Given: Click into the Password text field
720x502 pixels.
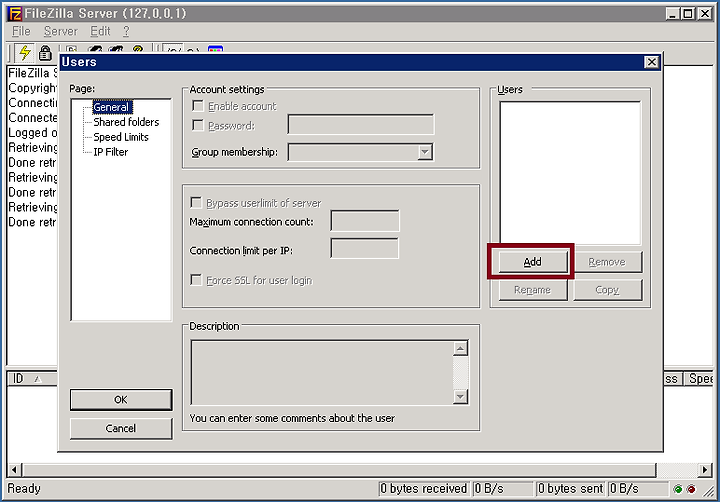Looking at the screenshot, I should (x=360, y=124).
